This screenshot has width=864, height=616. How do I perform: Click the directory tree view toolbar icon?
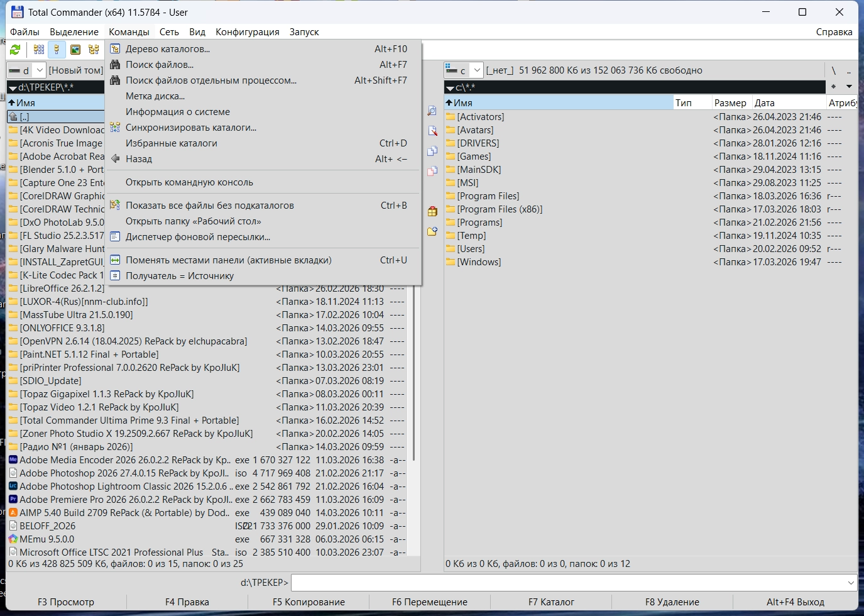pos(94,50)
